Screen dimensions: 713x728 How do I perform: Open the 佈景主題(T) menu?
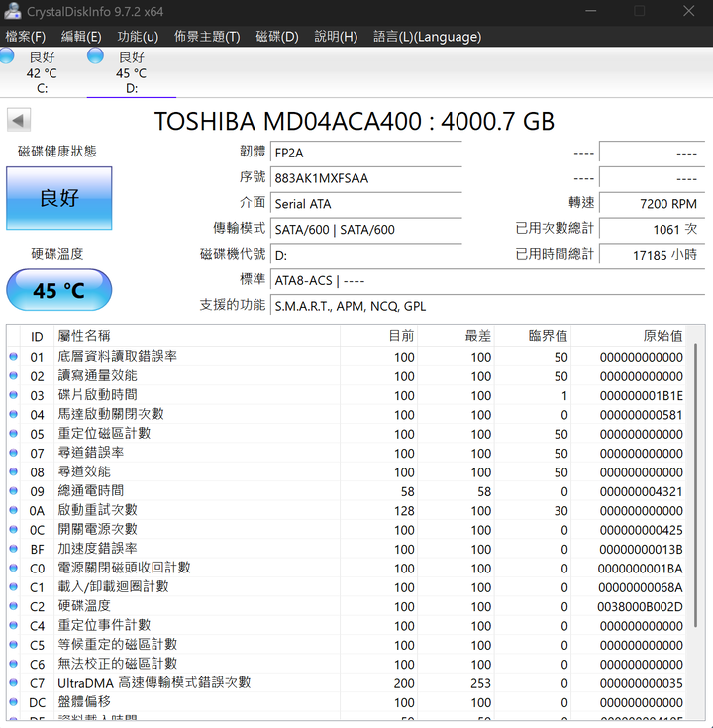(207, 37)
